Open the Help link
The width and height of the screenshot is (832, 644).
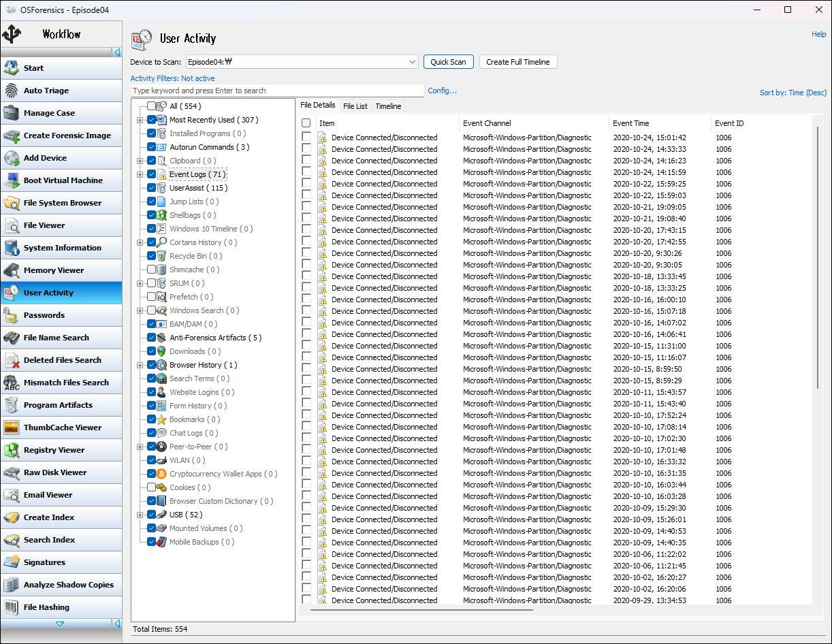coord(818,34)
